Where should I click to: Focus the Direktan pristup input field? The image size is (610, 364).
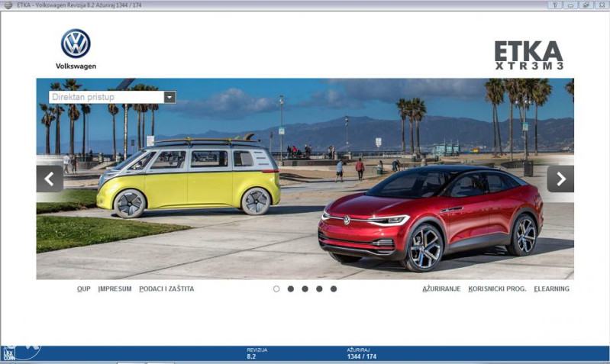(107, 97)
